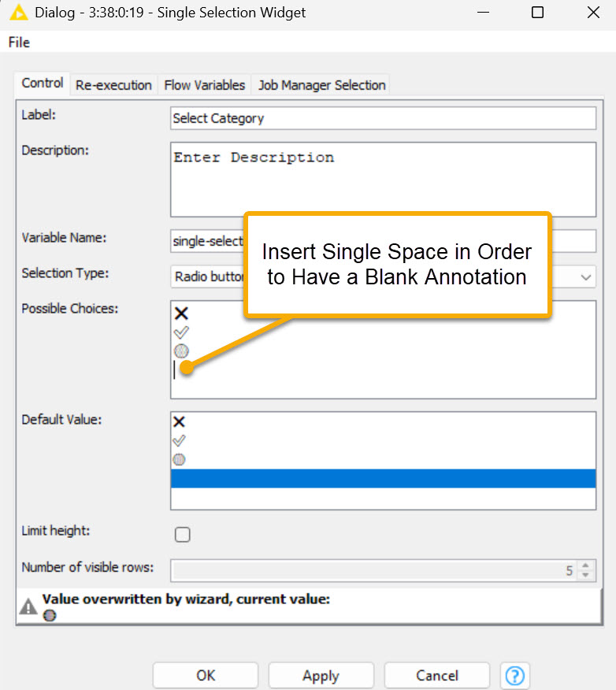The image size is (616, 690).
Task: Click the Apply button
Action: (x=321, y=676)
